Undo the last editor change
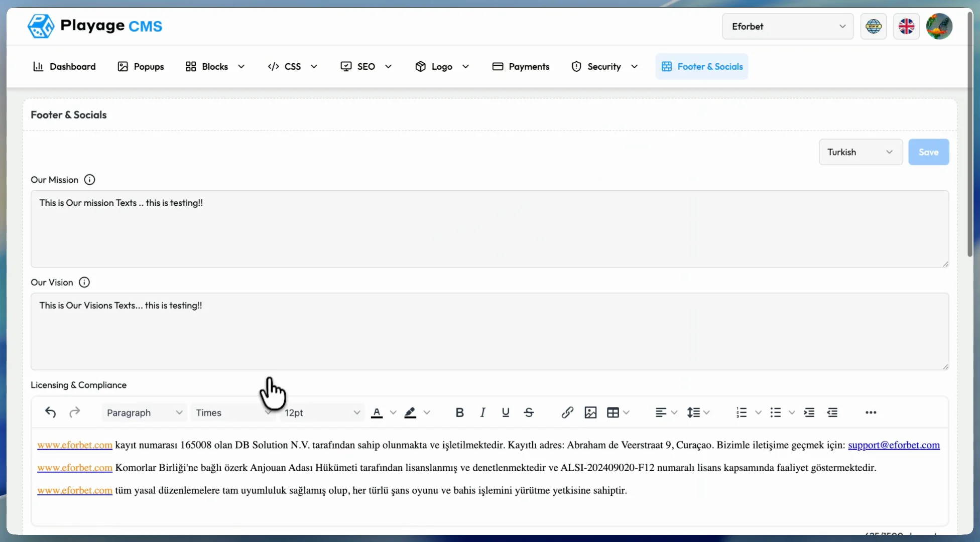The width and height of the screenshot is (980, 542). [50, 413]
